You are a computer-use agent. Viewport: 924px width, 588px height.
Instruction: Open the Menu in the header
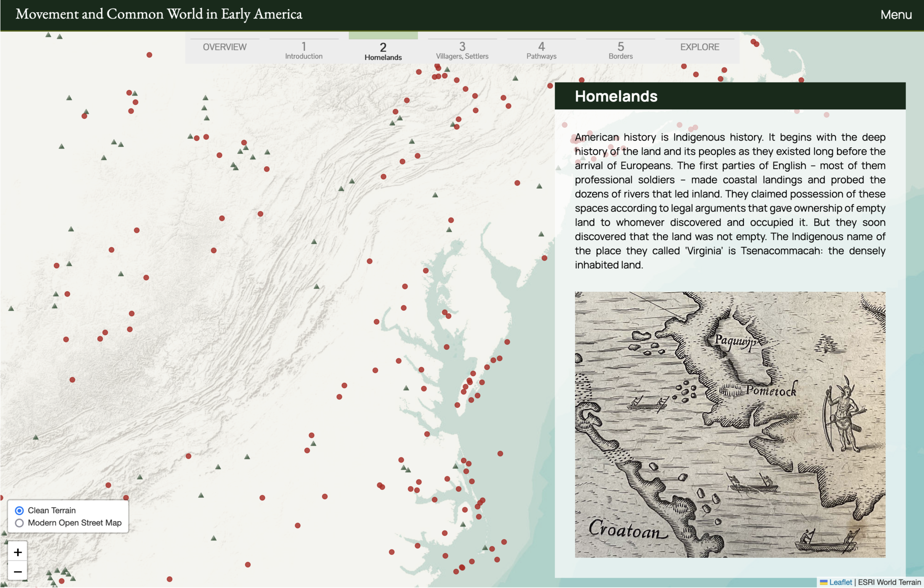click(x=896, y=15)
